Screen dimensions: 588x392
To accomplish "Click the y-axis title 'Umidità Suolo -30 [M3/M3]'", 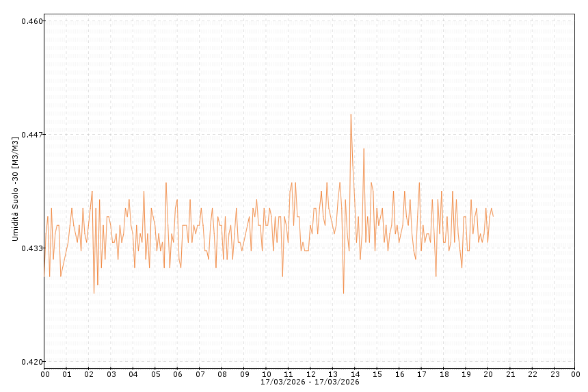I will (15, 188).
